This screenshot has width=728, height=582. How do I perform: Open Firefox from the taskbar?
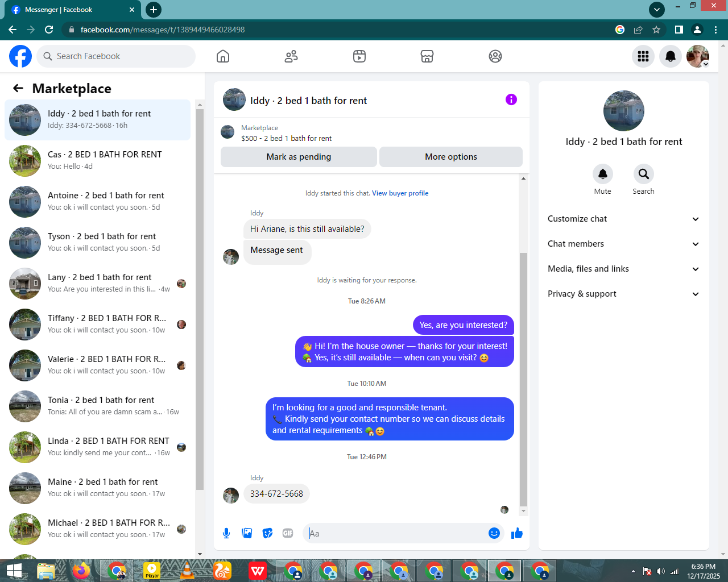[81, 571]
